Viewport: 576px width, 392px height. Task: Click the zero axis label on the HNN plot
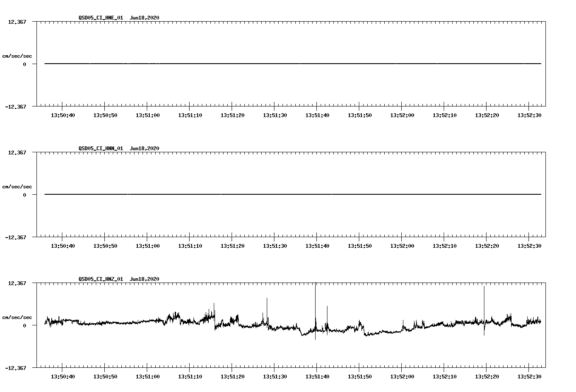(25, 195)
